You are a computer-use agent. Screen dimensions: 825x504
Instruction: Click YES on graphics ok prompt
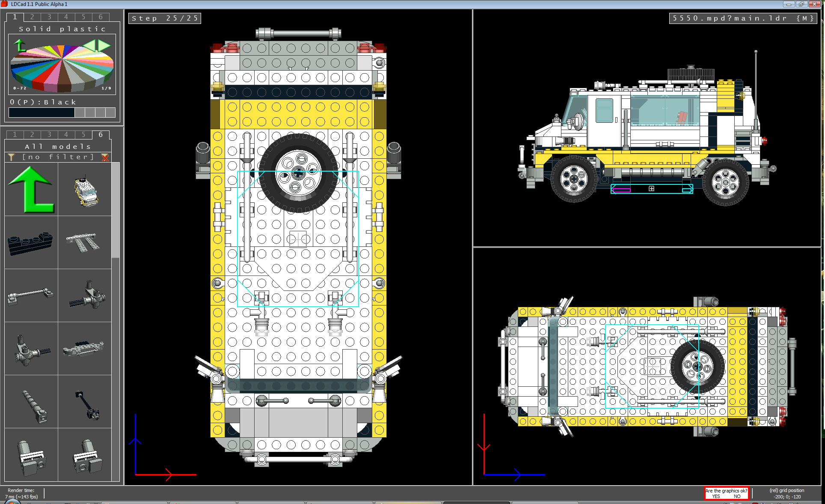point(716,496)
